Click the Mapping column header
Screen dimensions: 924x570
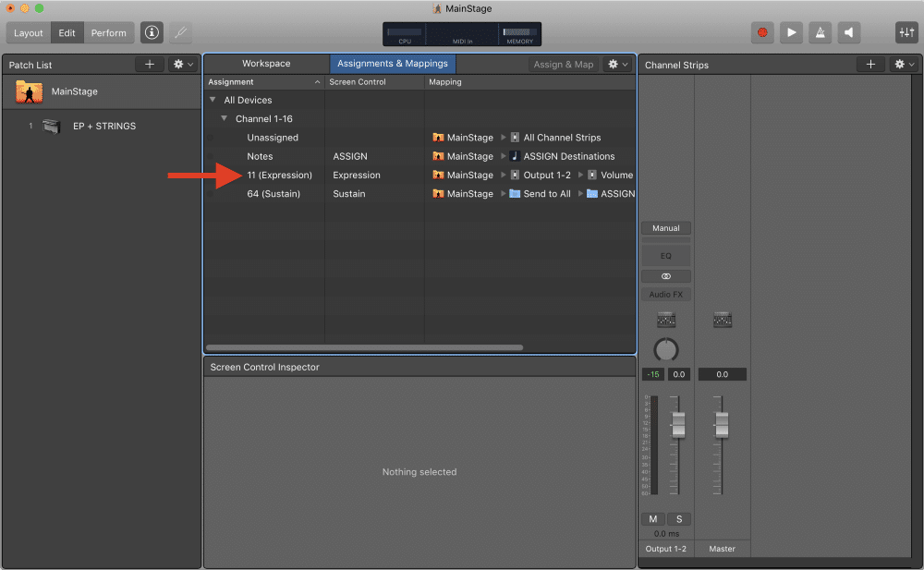pos(529,82)
